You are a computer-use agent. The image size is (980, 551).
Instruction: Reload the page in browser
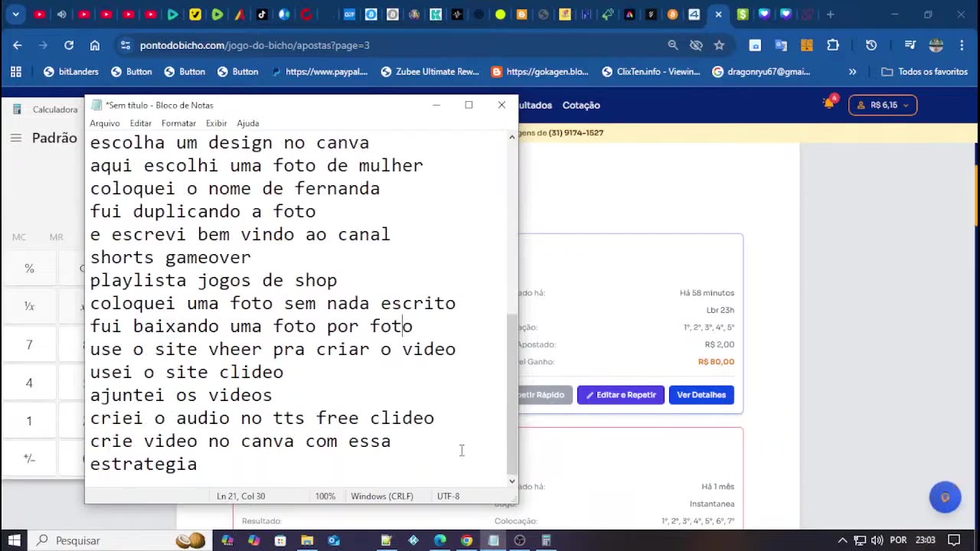(69, 45)
